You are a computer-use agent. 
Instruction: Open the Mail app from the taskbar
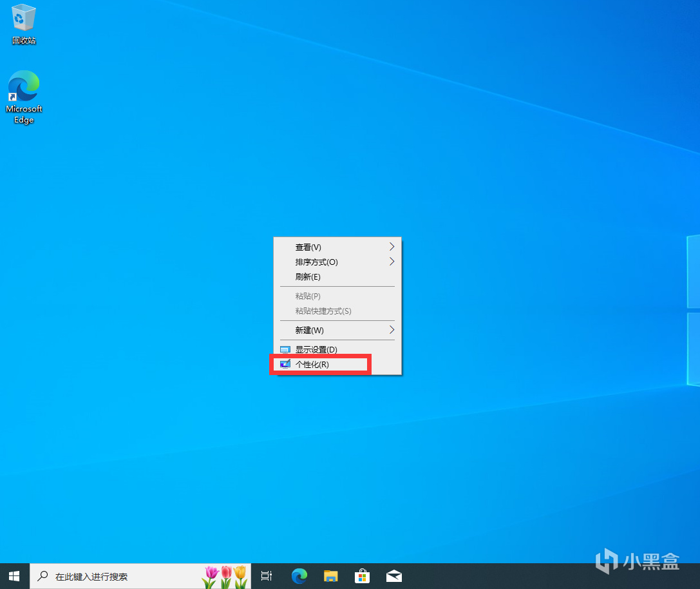coord(393,577)
